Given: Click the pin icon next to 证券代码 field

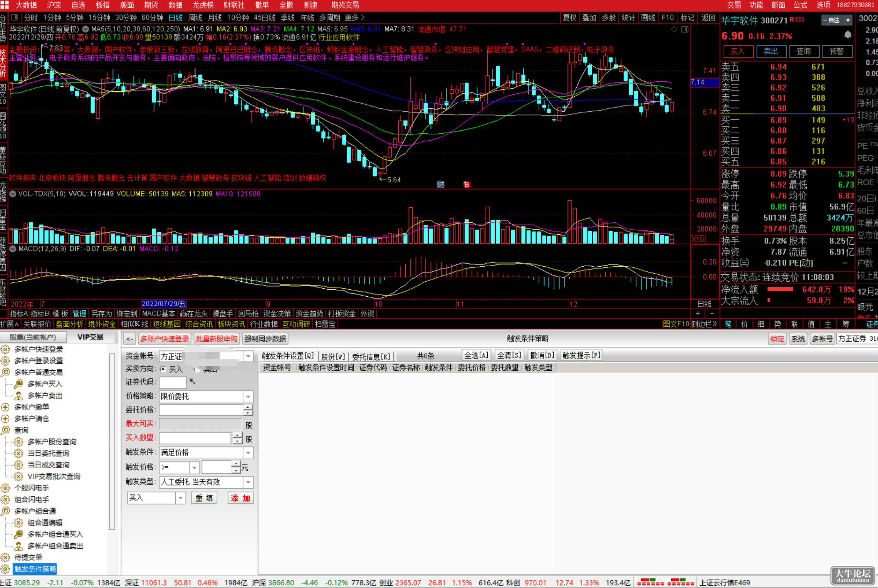Looking at the screenshot, I should tap(192, 381).
